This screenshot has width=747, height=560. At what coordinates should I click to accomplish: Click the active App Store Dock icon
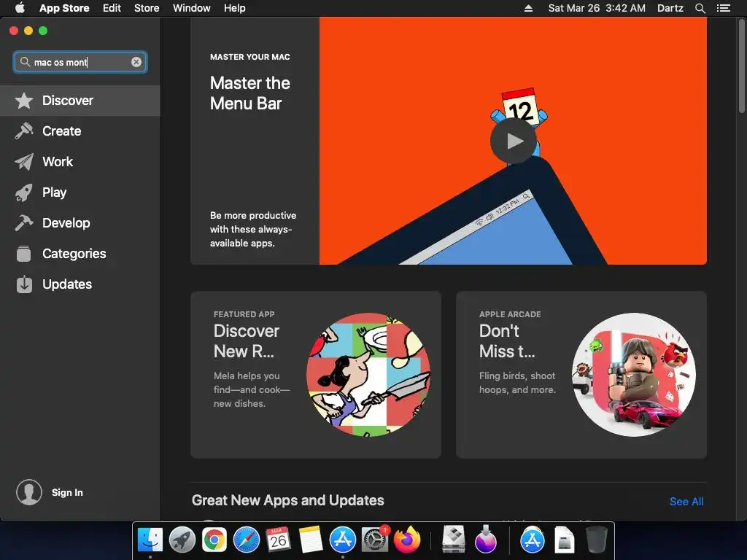click(x=343, y=540)
